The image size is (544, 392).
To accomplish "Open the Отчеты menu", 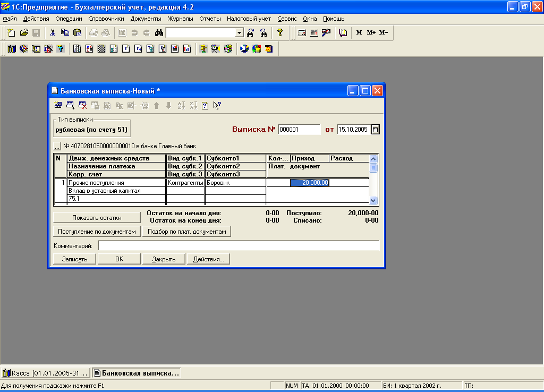I will [x=210, y=19].
